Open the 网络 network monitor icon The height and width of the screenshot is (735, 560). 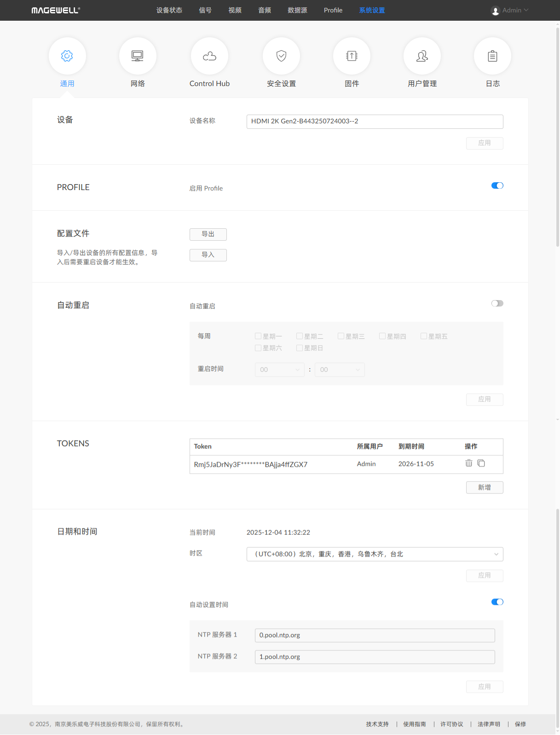pyautogui.click(x=138, y=56)
